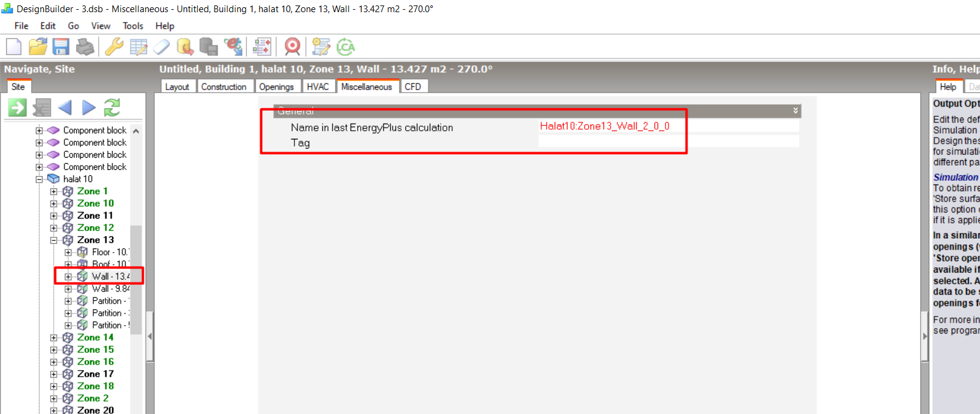Go forward with the blue right arrow
Image resolution: width=980 pixels, height=414 pixels.
[88, 108]
